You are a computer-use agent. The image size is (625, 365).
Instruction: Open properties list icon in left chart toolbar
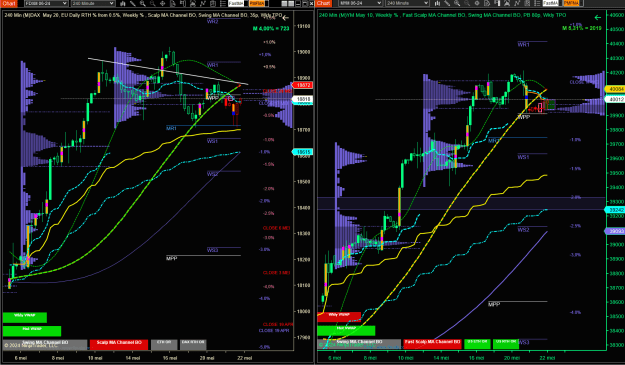coord(222,3)
